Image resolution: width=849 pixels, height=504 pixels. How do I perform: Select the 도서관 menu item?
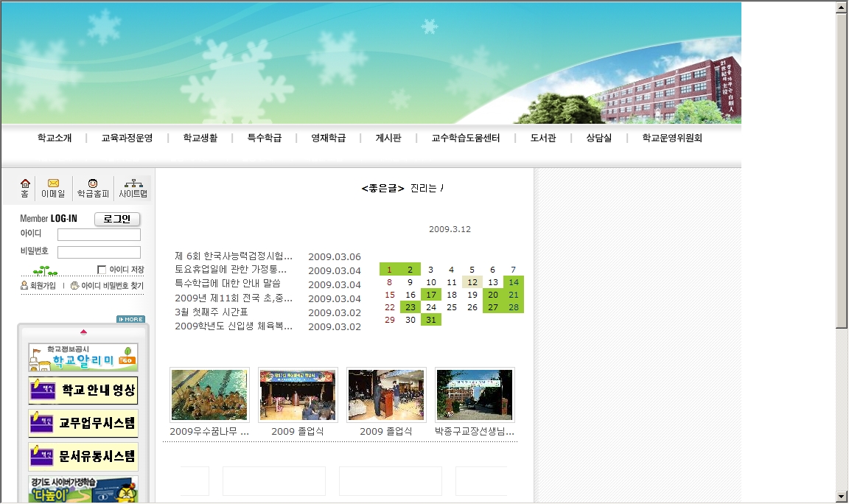tap(543, 138)
